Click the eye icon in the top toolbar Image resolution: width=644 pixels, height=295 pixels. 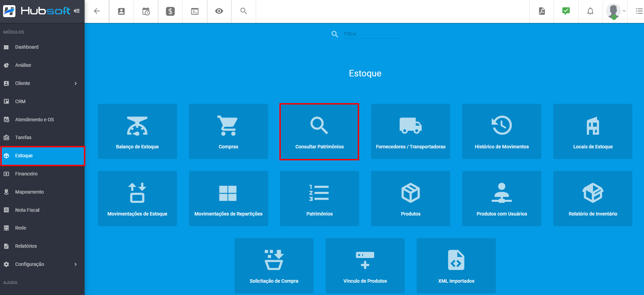pos(219,11)
